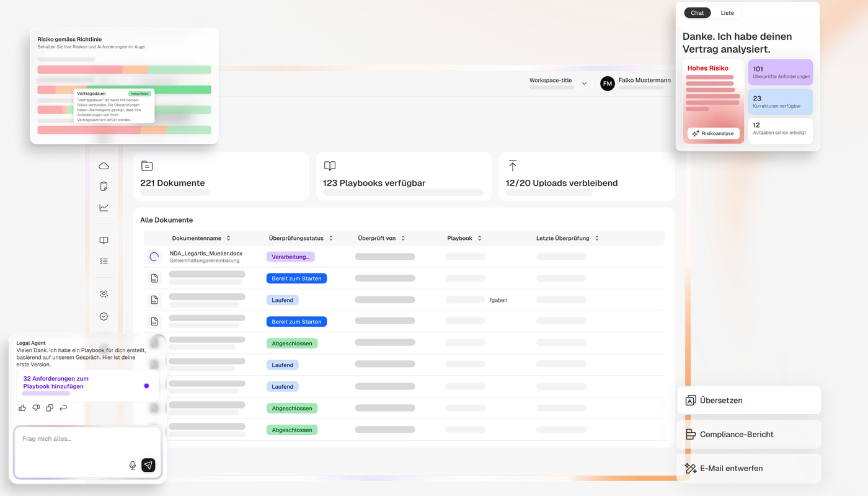Click the 'Legal Agent' sender name

31,343
